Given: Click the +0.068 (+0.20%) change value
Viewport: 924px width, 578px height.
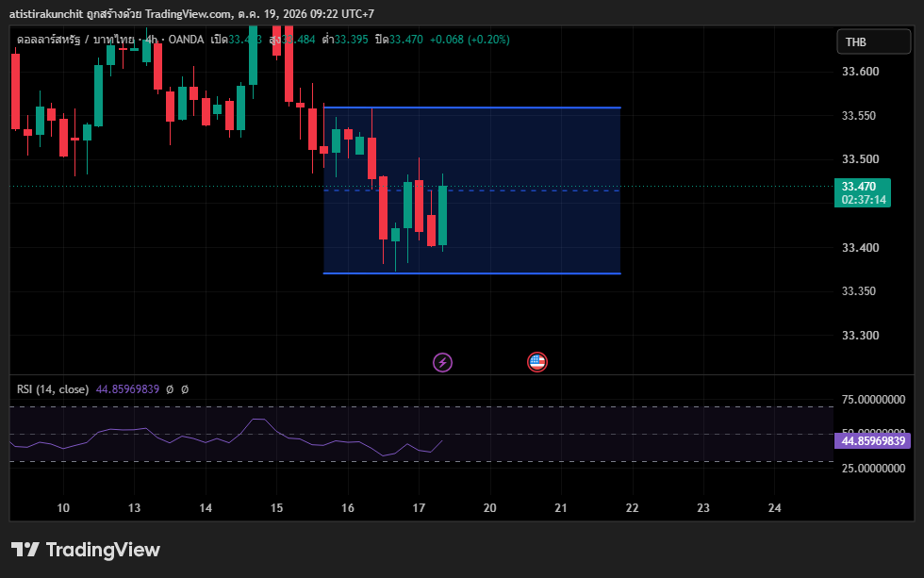Looking at the screenshot, I should pos(470,40).
